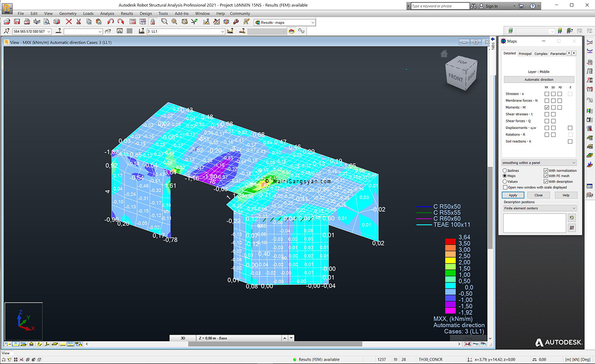
Task: Switch to Principal tab in Maps
Action: click(525, 54)
